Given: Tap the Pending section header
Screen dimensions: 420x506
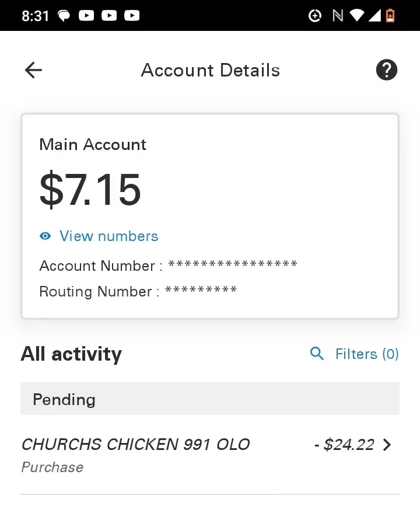Looking at the screenshot, I should (x=210, y=399).
